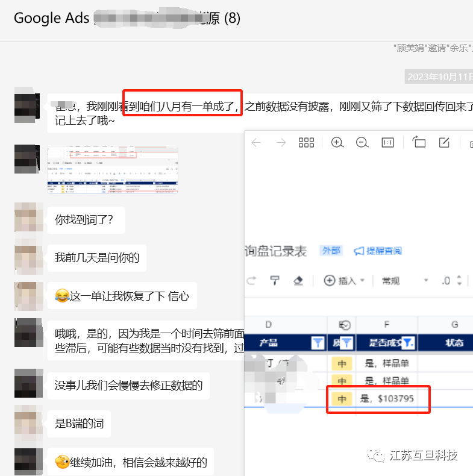473x476 pixels.
Task: Click the zoom out magnifier icon
Action: (362, 143)
